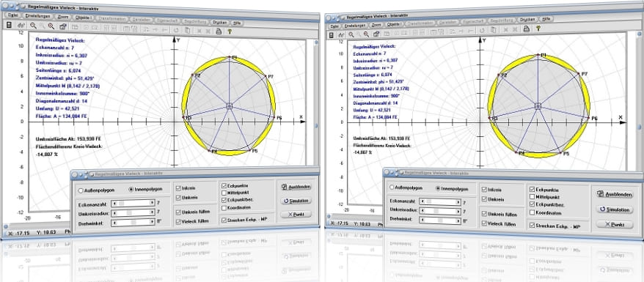Click Ausblenden button in left control panel
Screen dimensions: 644x282
tap(296, 187)
